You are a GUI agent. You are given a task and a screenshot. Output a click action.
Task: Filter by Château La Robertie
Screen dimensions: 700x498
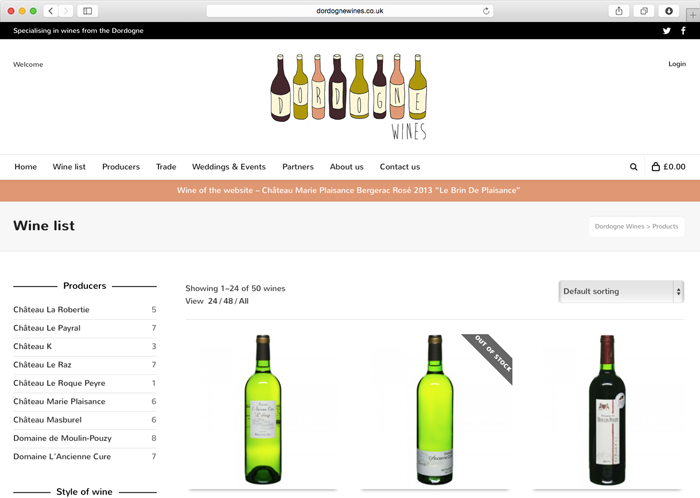(x=51, y=310)
